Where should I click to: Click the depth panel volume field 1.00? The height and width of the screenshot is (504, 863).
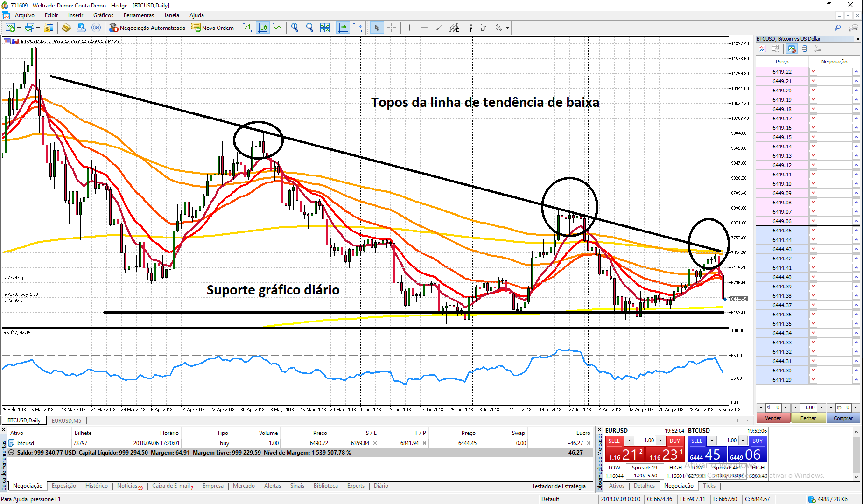808,407
